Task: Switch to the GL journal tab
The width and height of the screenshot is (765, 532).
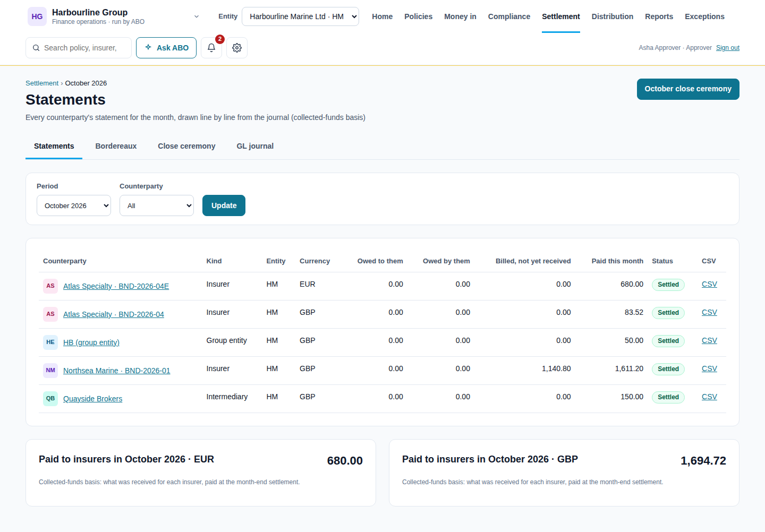Action: pyautogui.click(x=255, y=146)
